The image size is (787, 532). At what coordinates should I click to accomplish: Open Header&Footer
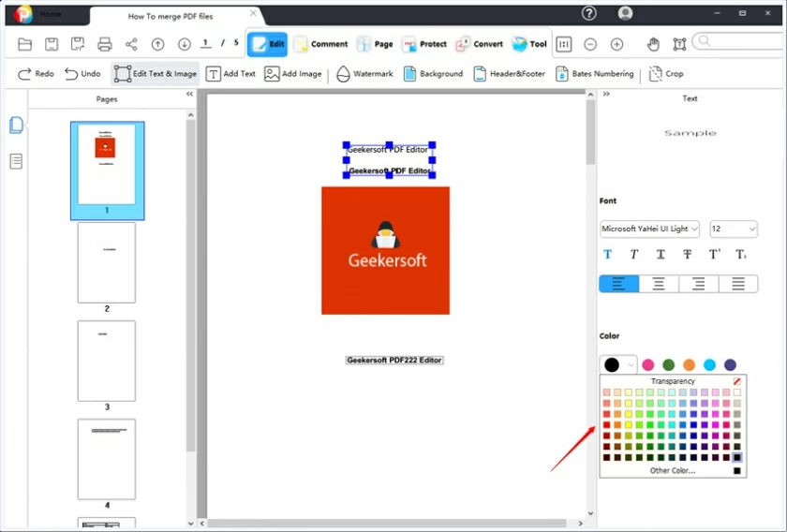[509, 74]
